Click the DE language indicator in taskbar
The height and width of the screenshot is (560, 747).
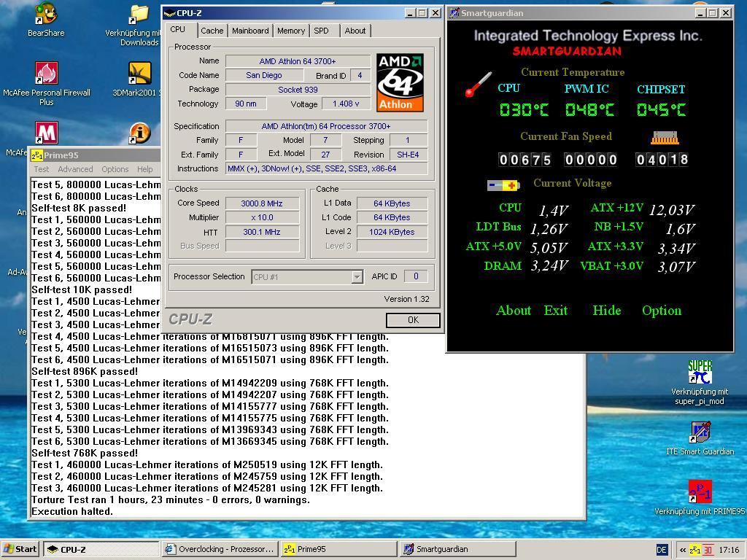[662, 550]
